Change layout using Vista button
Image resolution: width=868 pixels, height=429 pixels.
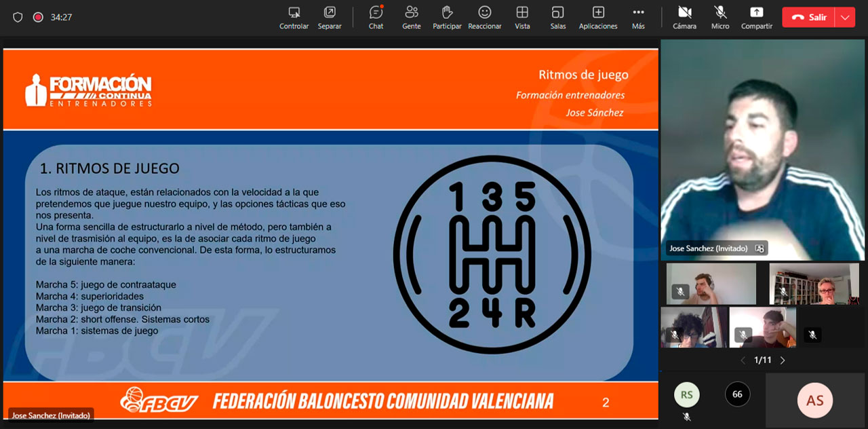522,18
